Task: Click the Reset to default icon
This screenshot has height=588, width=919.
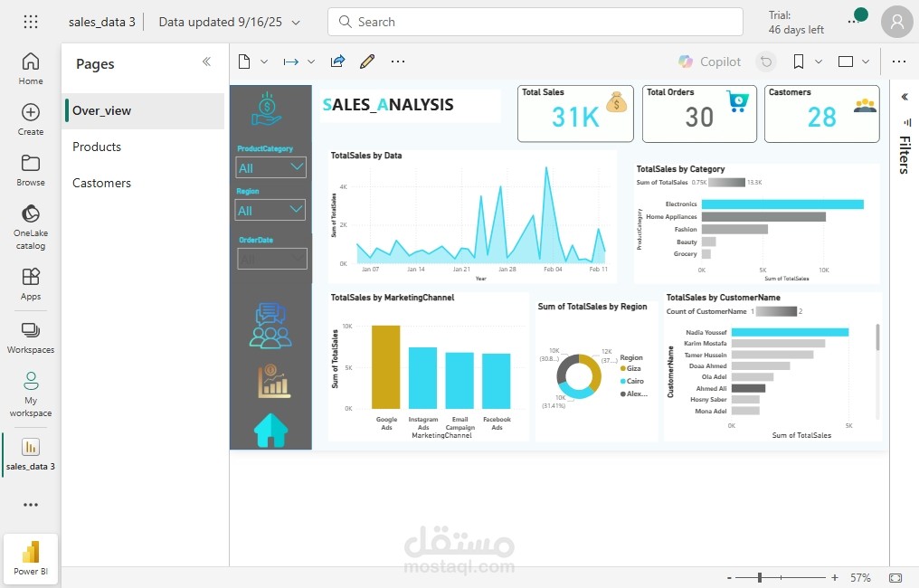Action: tap(766, 62)
